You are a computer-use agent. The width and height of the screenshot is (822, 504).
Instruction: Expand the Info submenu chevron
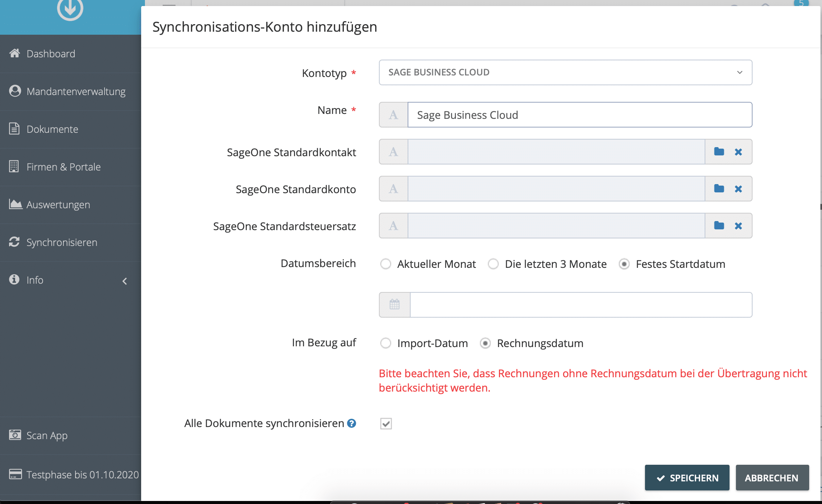[x=125, y=281]
